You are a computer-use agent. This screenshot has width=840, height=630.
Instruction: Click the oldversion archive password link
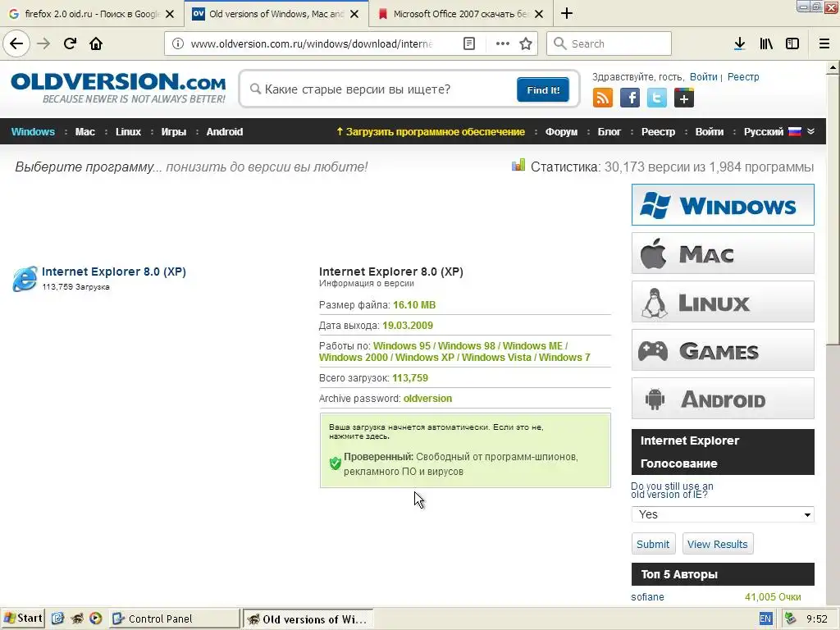pyautogui.click(x=427, y=399)
